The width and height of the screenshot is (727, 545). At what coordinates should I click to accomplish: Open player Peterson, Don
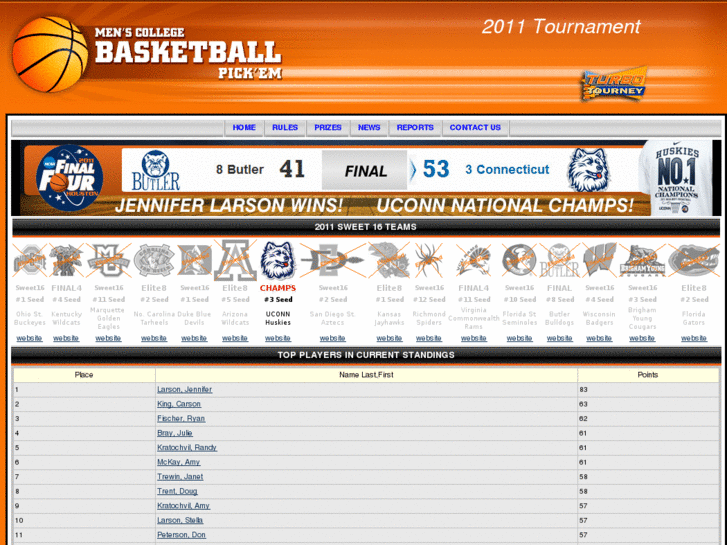[x=181, y=535]
